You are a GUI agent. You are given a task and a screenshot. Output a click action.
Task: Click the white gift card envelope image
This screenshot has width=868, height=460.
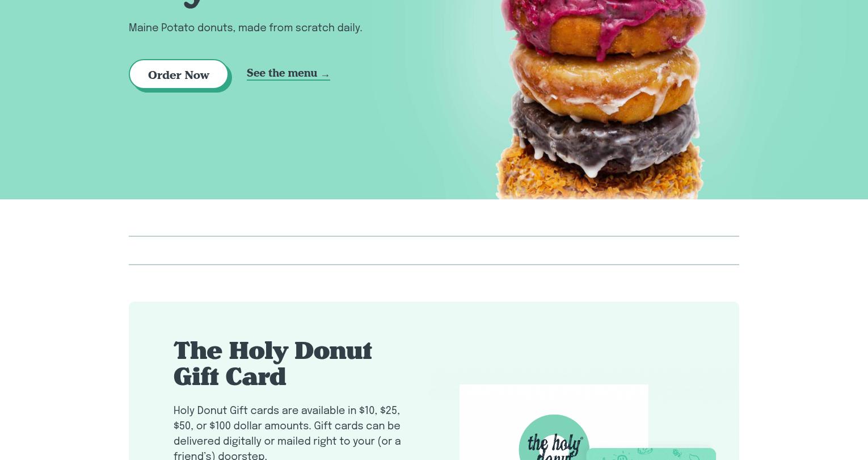click(554, 422)
